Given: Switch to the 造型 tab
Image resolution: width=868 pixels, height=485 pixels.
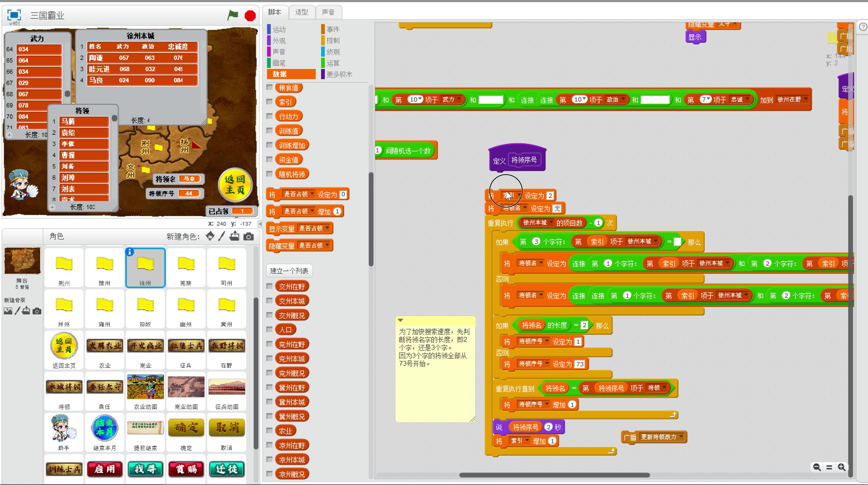Looking at the screenshot, I should (302, 12).
